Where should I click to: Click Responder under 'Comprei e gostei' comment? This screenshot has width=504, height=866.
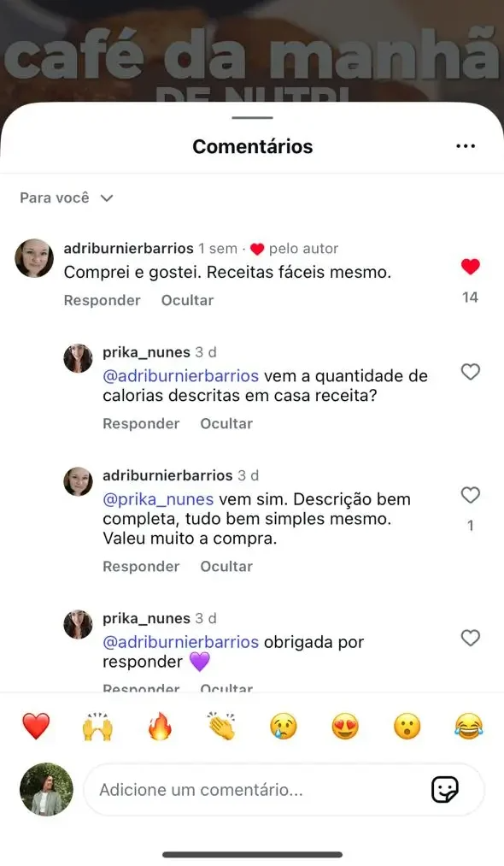103,300
